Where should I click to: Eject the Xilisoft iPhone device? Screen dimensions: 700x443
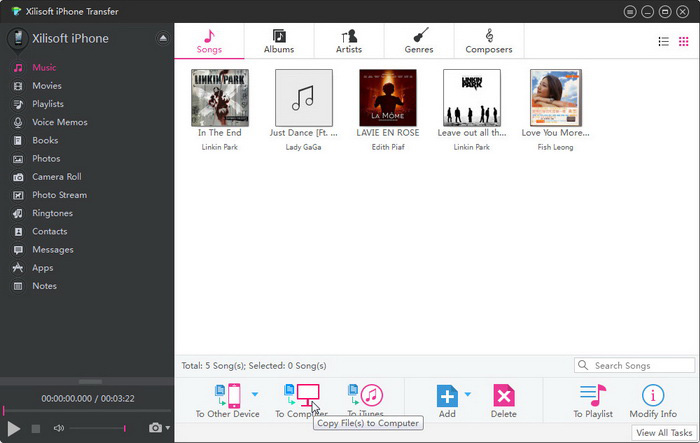pyautogui.click(x=163, y=38)
